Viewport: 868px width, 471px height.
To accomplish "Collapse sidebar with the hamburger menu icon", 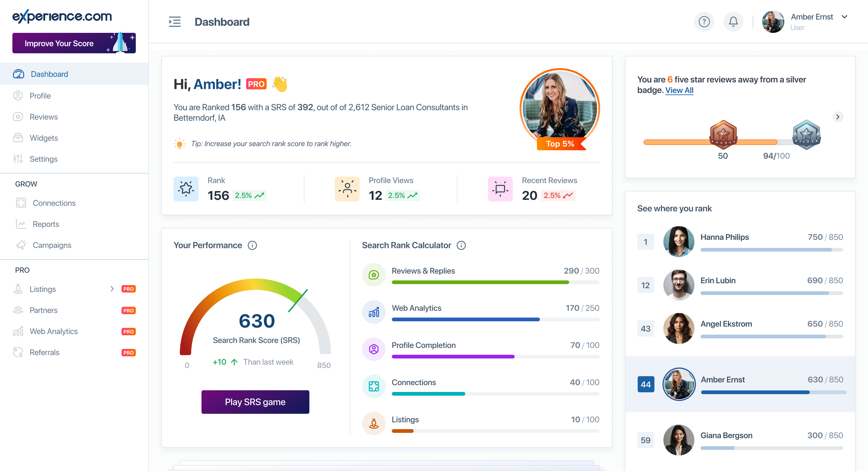I will [175, 22].
